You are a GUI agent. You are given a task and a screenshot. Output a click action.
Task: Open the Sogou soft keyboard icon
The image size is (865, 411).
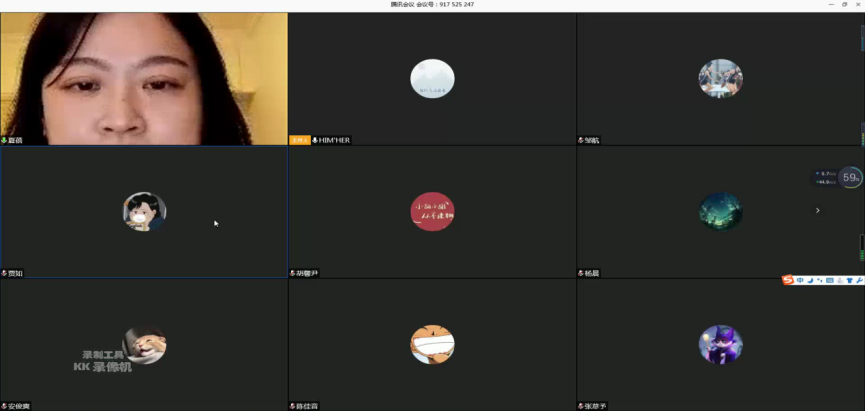click(829, 281)
